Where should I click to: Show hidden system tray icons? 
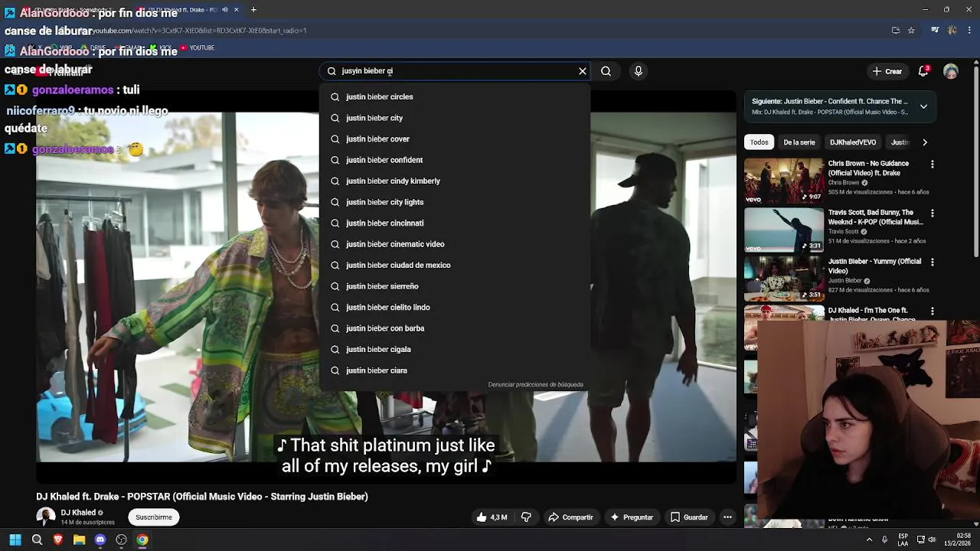tap(869, 540)
